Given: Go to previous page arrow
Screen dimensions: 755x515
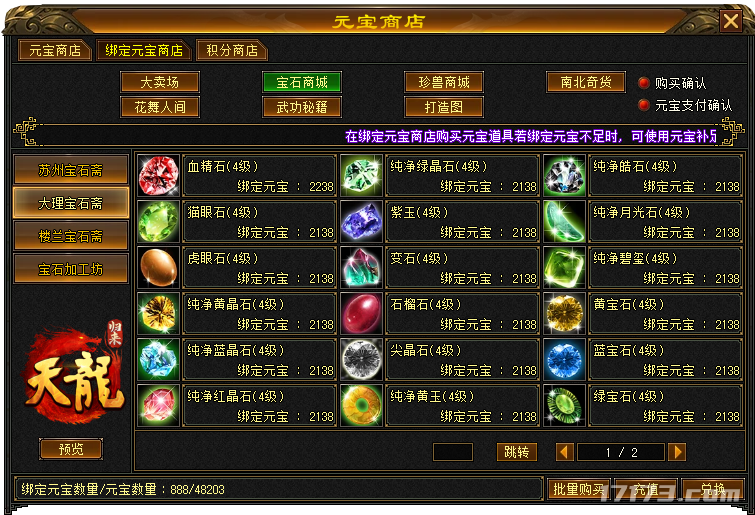Looking at the screenshot, I should click(564, 452).
